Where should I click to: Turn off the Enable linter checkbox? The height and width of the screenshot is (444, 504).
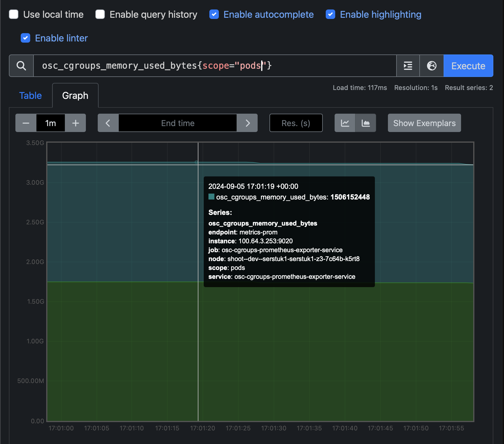point(25,38)
